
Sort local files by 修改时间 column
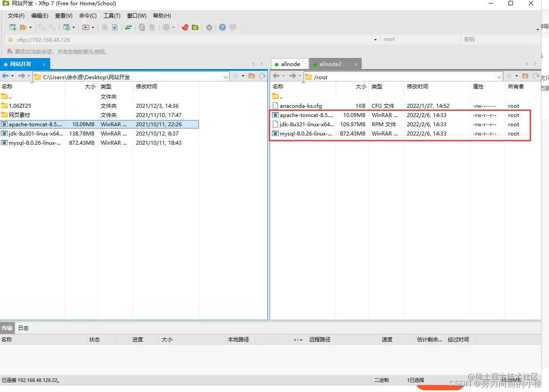pyautogui.click(x=166, y=87)
